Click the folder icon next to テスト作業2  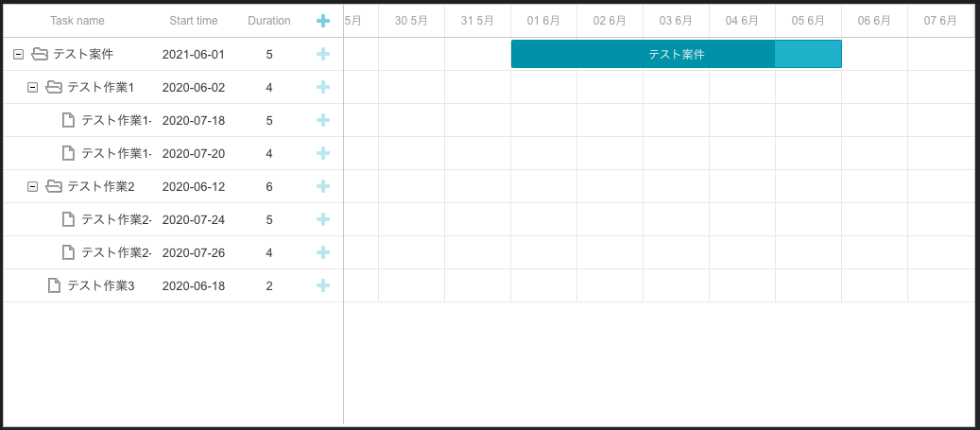[55, 187]
